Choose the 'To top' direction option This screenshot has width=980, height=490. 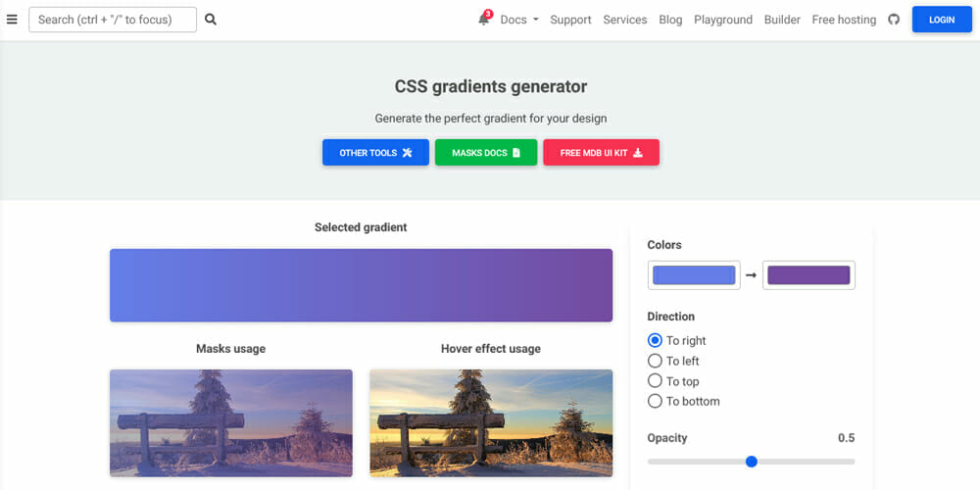(x=656, y=381)
